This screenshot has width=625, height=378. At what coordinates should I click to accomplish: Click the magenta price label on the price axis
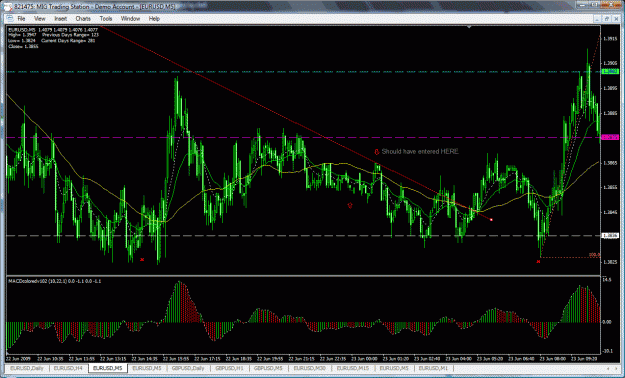610,137
